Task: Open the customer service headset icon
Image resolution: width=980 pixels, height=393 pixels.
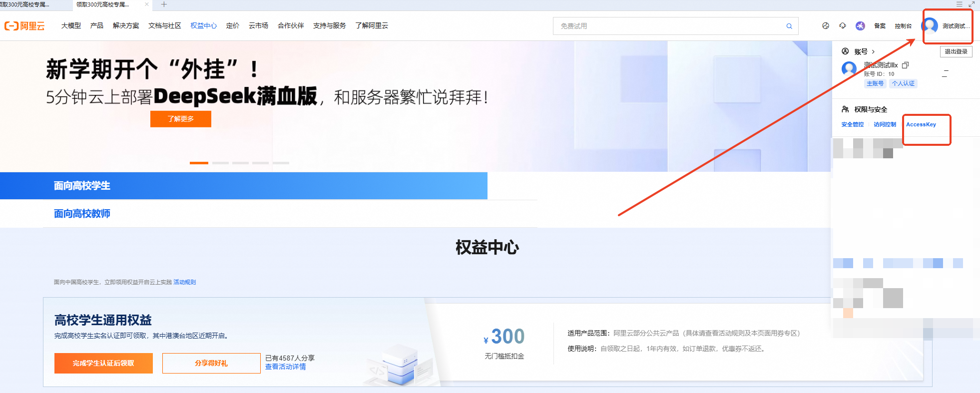Action: tap(843, 26)
